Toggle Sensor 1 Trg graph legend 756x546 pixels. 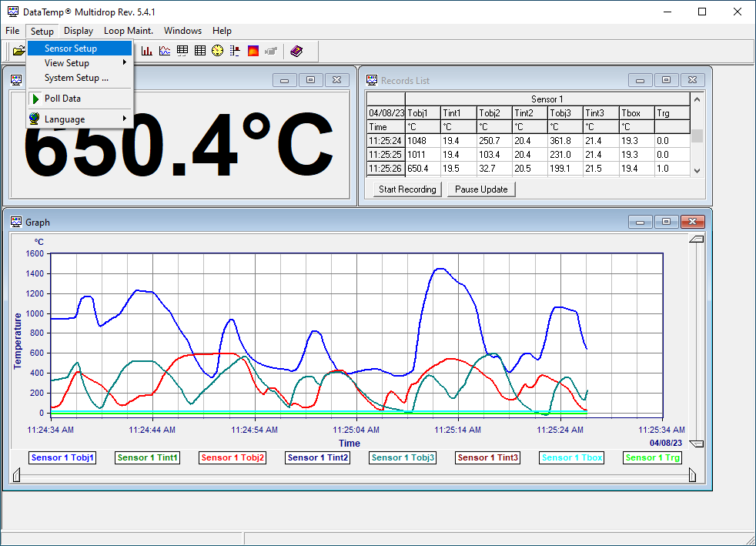[x=652, y=457]
